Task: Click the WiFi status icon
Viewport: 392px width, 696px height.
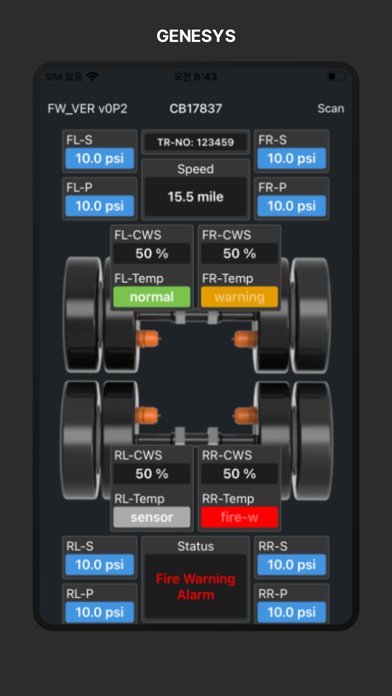Action: [x=92, y=76]
